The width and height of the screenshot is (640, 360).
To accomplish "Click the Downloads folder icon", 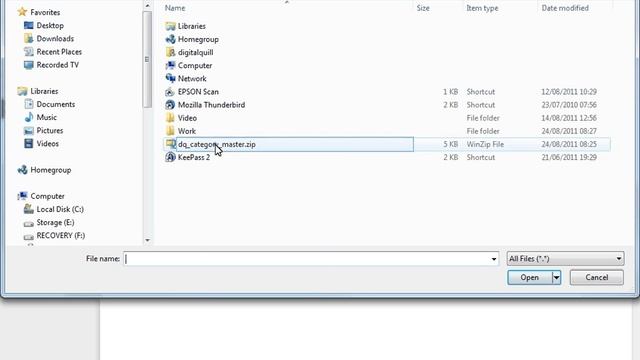I will [x=29, y=38].
